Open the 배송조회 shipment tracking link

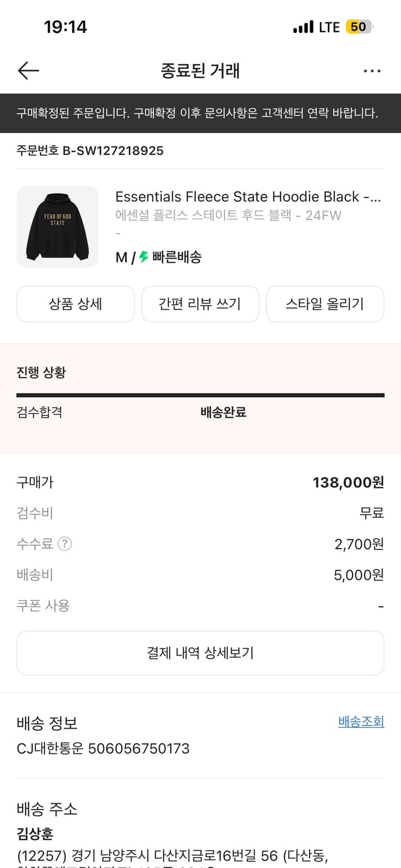click(360, 722)
